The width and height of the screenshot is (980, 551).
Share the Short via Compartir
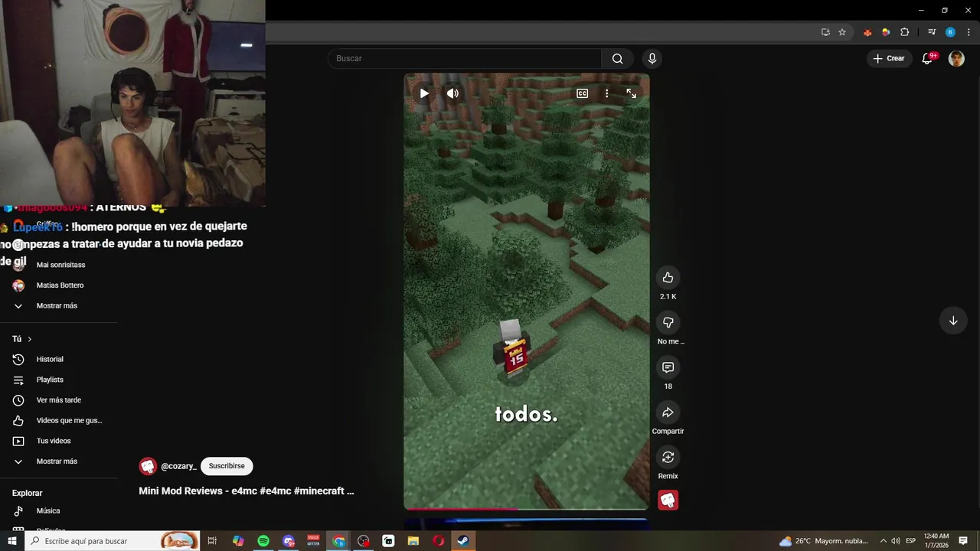(x=668, y=412)
